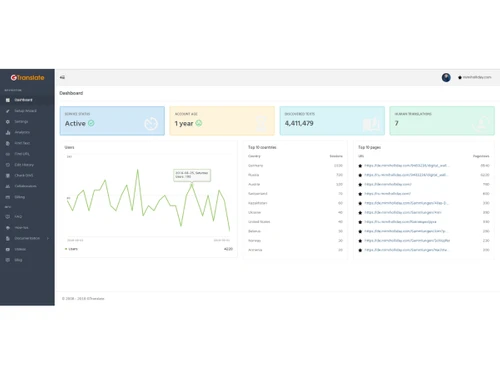Open the last URL in Top 10 pages
The image size is (500, 375).
tap(406, 250)
